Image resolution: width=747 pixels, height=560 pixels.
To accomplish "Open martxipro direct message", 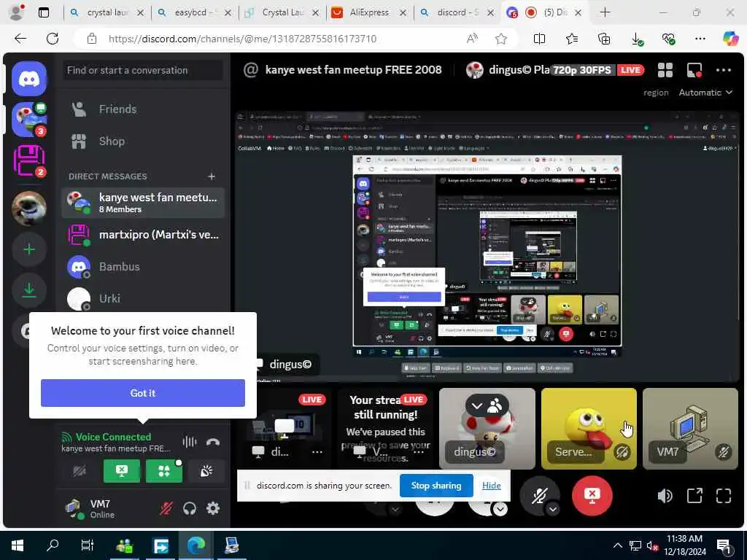I will (x=143, y=235).
